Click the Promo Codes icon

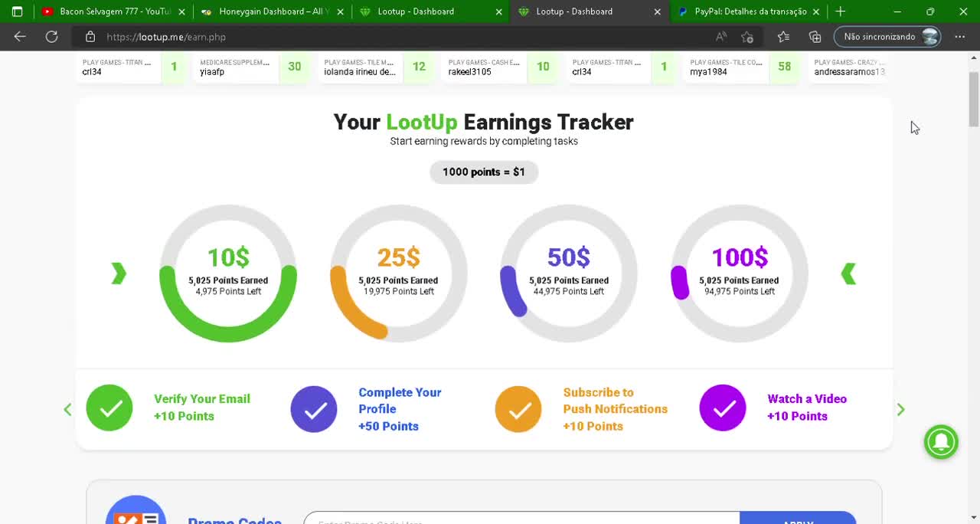(136, 511)
